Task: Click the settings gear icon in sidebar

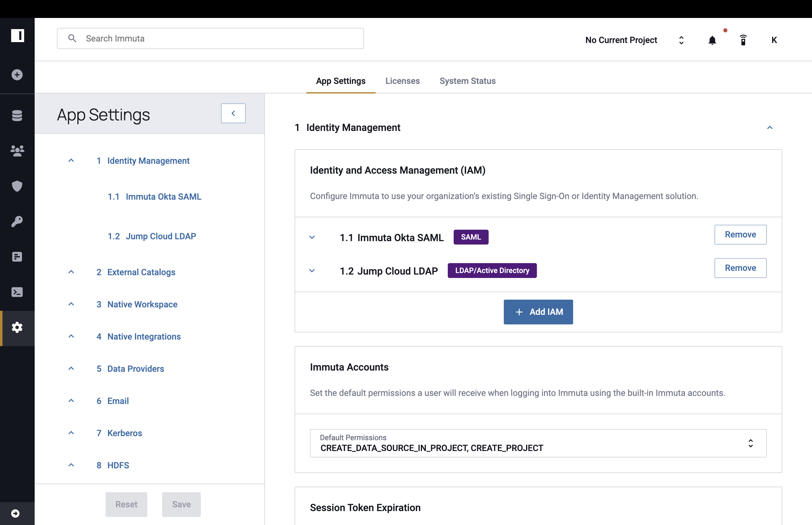Action: point(17,327)
